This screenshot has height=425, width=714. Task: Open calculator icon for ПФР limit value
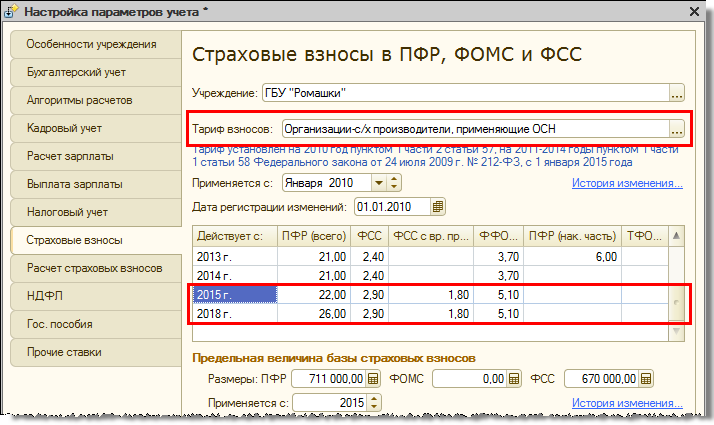[373, 379]
